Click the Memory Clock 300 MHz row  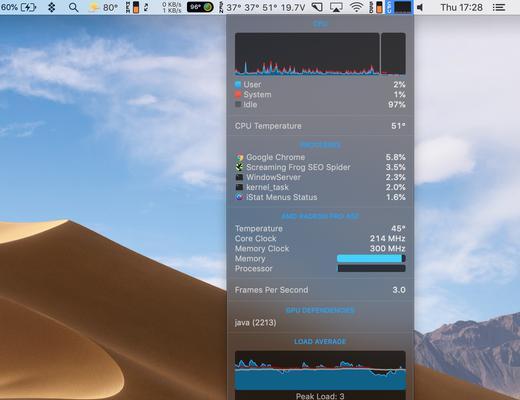[x=320, y=248]
